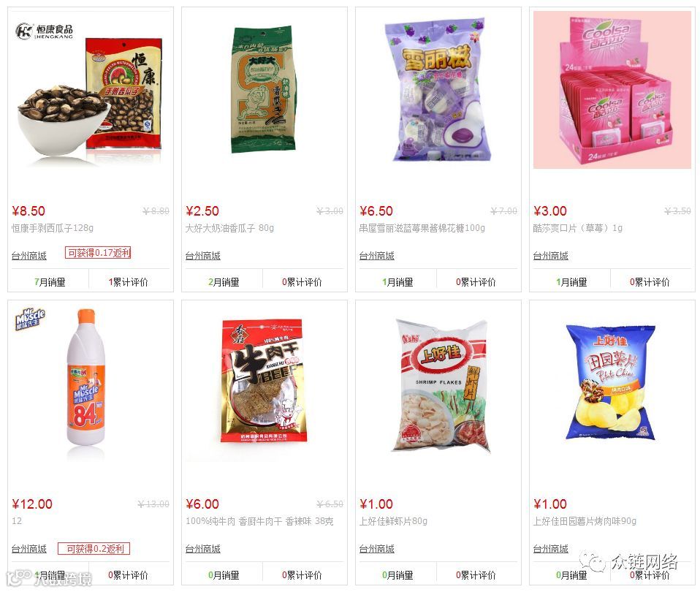Click the title 上好佳鲜虾片80g

393,521
